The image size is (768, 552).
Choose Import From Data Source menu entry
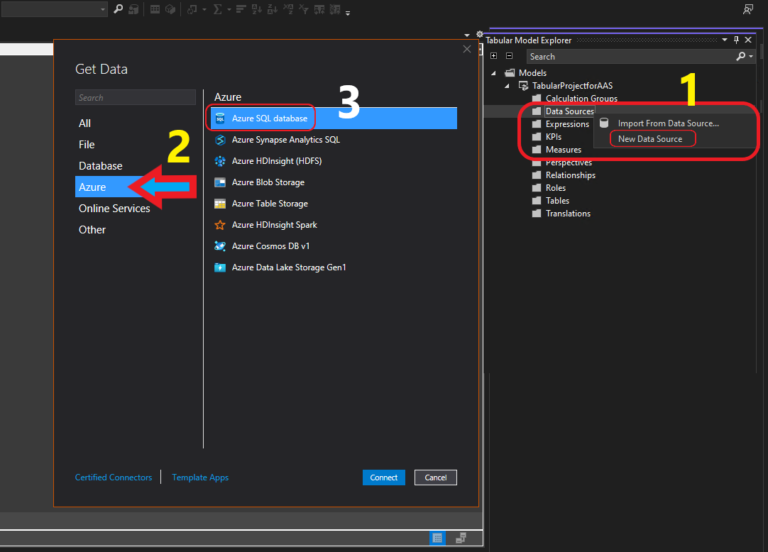(668, 123)
